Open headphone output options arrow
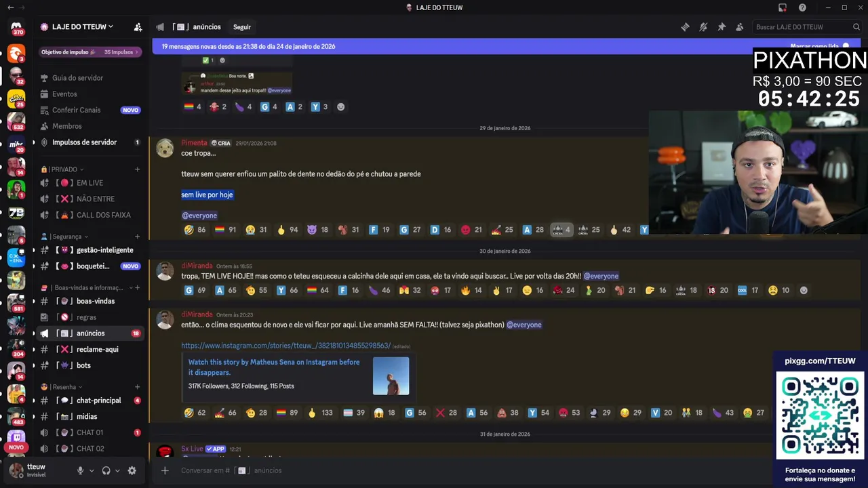The image size is (868, 488). [x=117, y=470]
